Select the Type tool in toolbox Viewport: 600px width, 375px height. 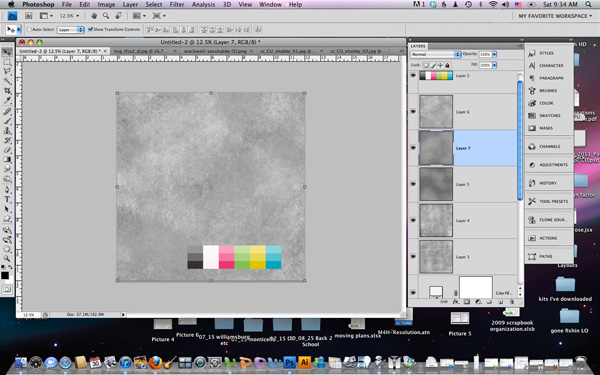coord(7,200)
